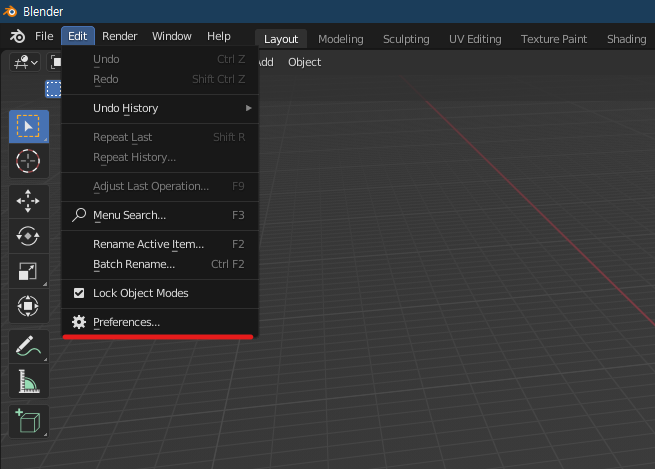The image size is (655, 469).
Task: Choose Rename Active Item... entry
Action: pyautogui.click(x=160, y=244)
